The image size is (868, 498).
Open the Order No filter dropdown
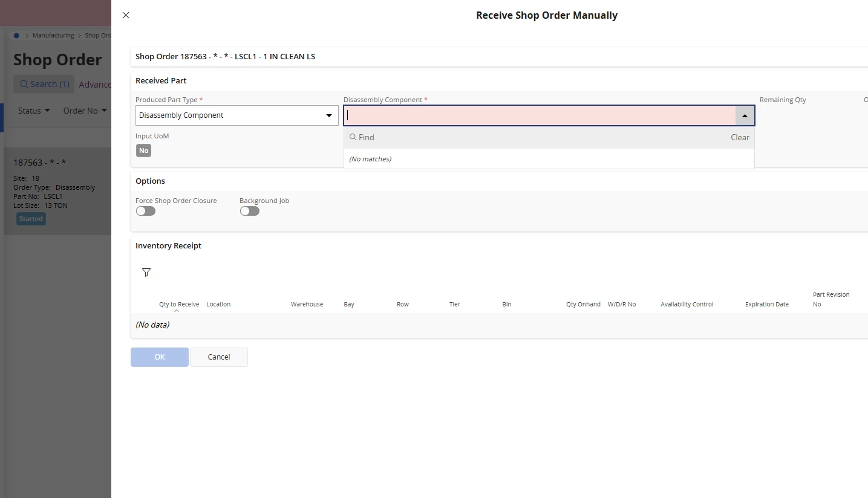coord(85,111)
